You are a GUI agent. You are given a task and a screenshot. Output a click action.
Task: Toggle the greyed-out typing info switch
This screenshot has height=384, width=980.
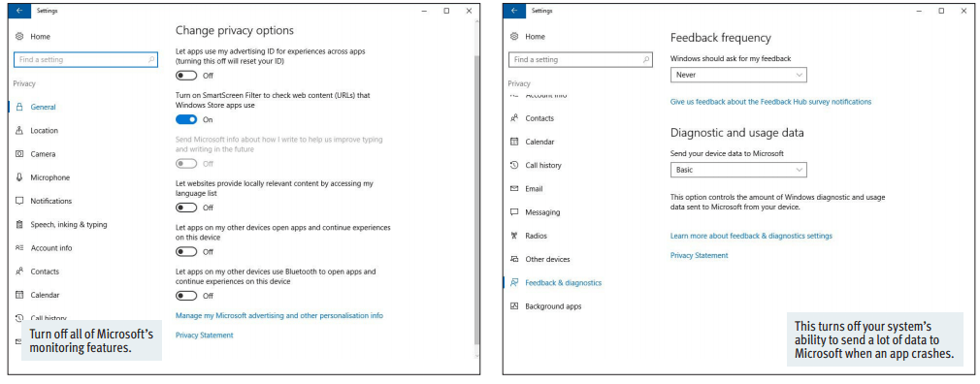[186, 164]
